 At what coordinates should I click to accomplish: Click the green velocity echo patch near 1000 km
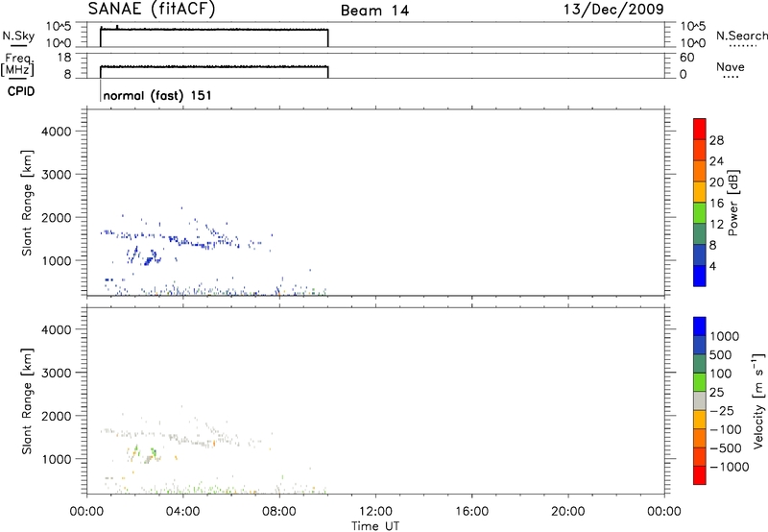[154, 451]
